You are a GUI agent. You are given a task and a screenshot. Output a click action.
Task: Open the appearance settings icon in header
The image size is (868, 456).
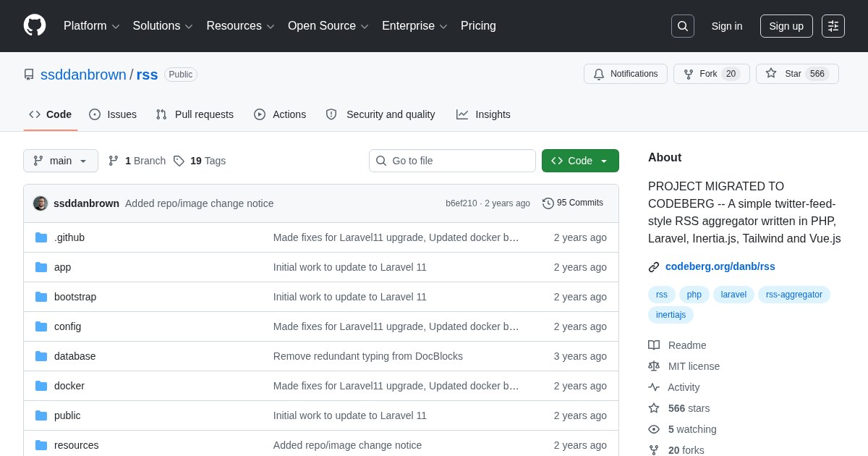point(833,26)
